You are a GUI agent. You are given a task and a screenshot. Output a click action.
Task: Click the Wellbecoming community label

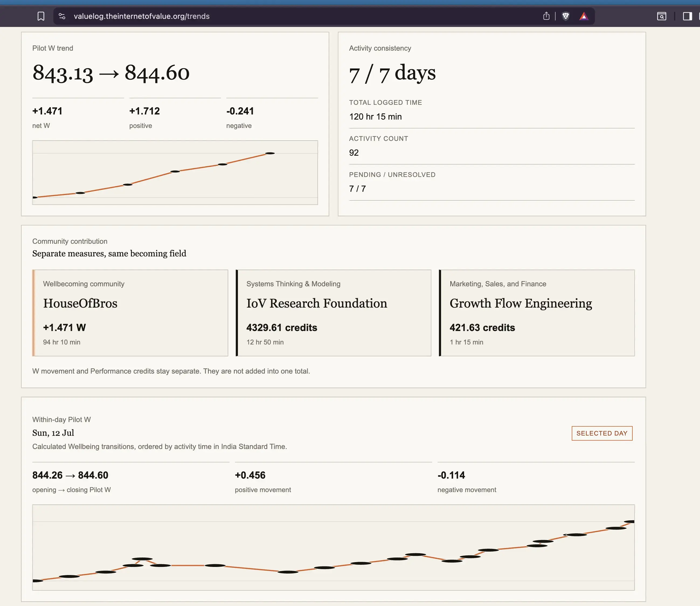[x=84, y=284]
